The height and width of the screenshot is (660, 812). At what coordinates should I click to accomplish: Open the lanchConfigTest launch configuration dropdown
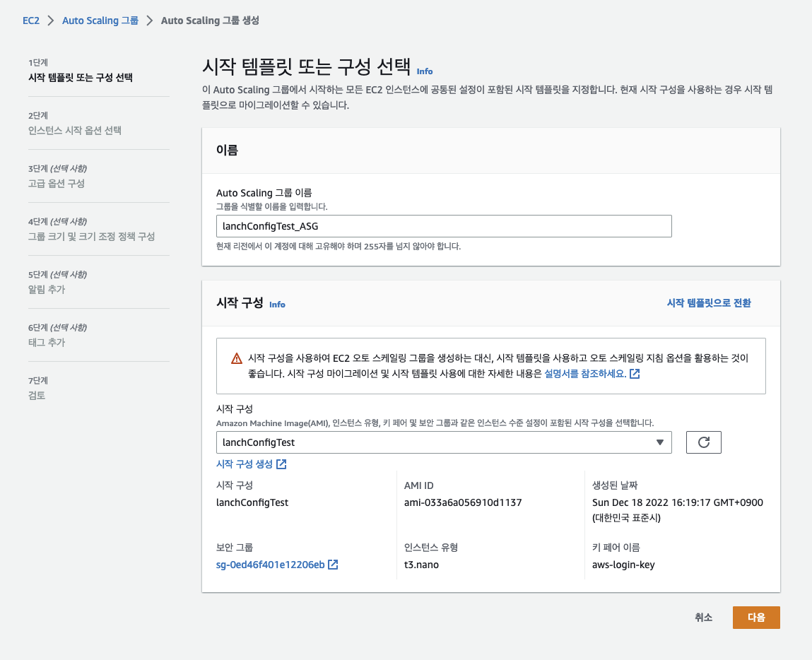pyautogui.click(x=444, y=442)
